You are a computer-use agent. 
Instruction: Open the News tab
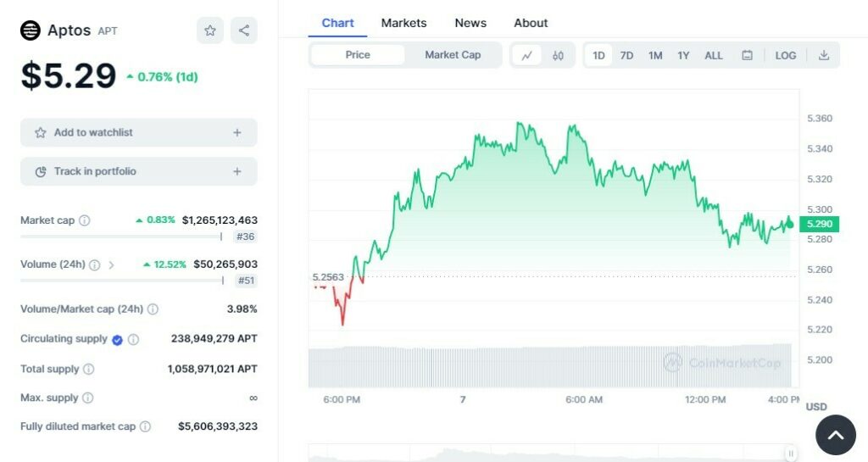coord(470,23)
